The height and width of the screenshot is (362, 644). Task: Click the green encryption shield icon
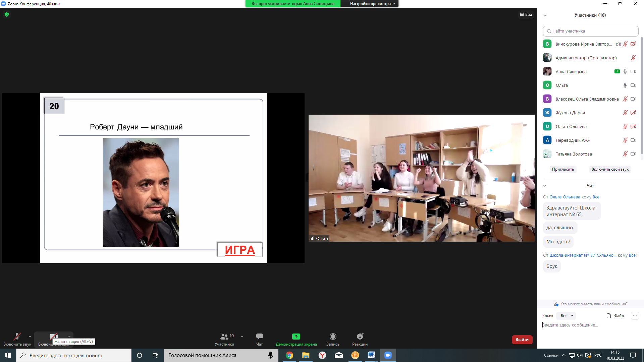(x=7, y=14)
